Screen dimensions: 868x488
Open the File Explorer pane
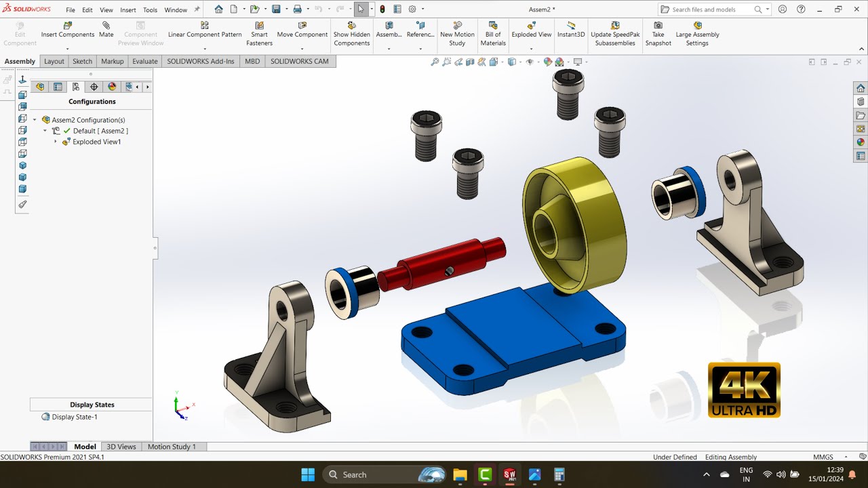pos(861,115)
